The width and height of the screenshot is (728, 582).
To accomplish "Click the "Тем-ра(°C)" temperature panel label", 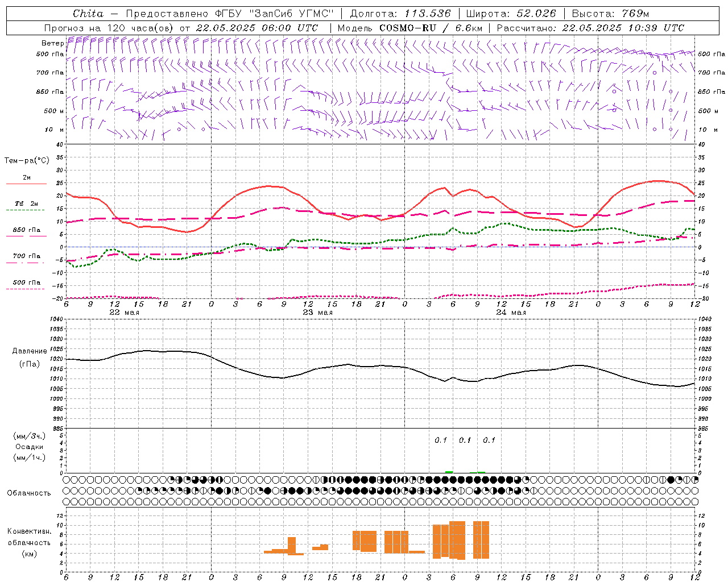I will click(27, 161).
